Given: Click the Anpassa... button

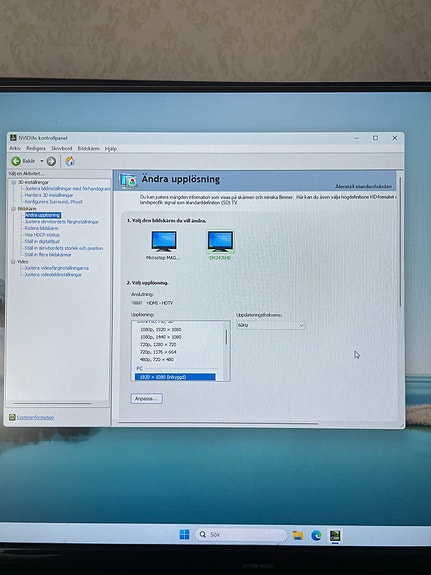Looking at the screenshot, I should pos(146,399).
